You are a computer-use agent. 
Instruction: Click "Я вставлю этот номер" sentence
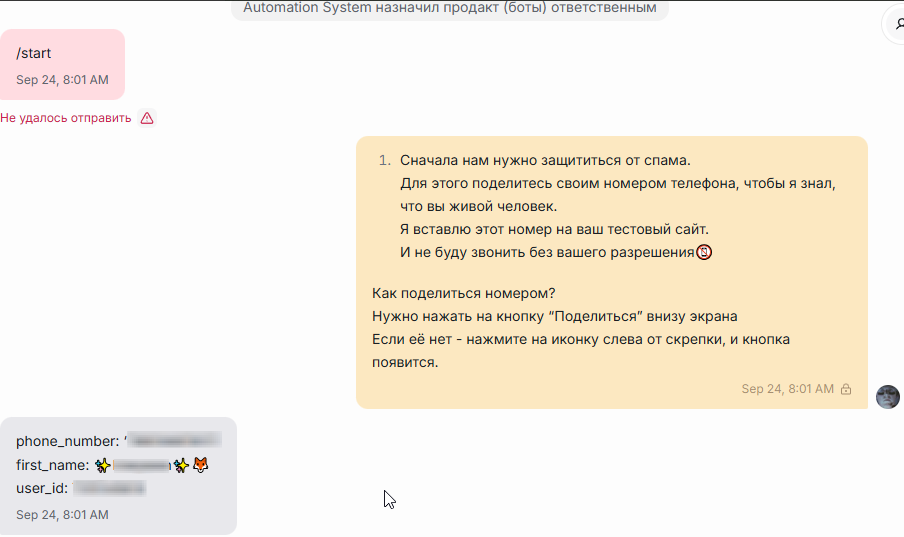click(554, 230)
